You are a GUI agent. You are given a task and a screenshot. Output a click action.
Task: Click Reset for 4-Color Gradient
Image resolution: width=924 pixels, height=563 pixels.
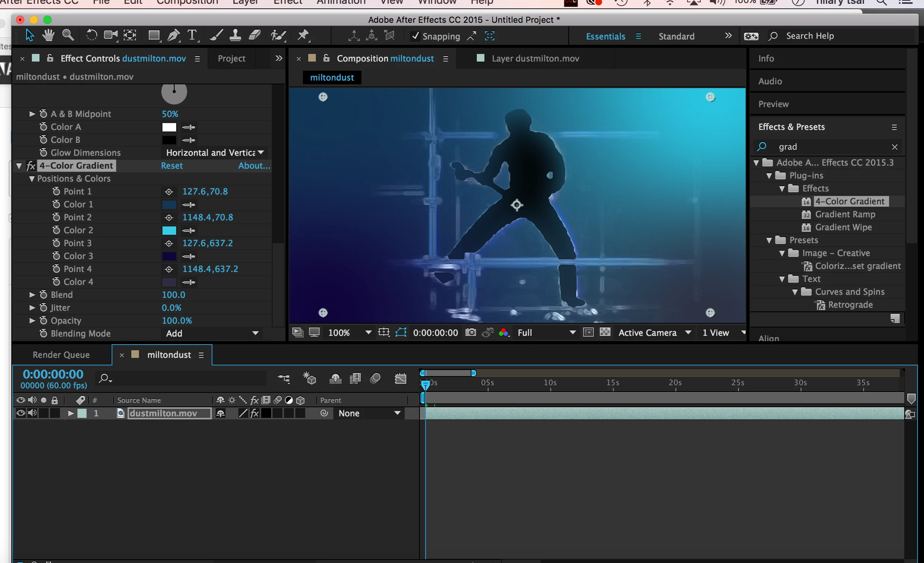[x=172, y=166]
